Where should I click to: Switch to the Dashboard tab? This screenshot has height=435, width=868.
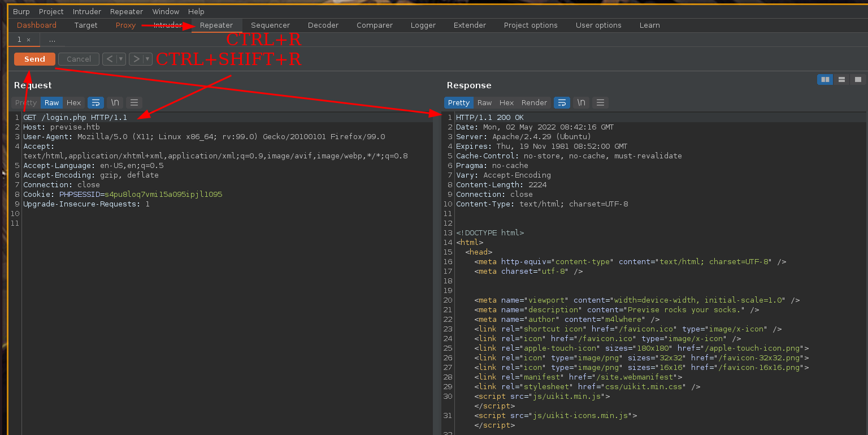[x=37, y=25]
